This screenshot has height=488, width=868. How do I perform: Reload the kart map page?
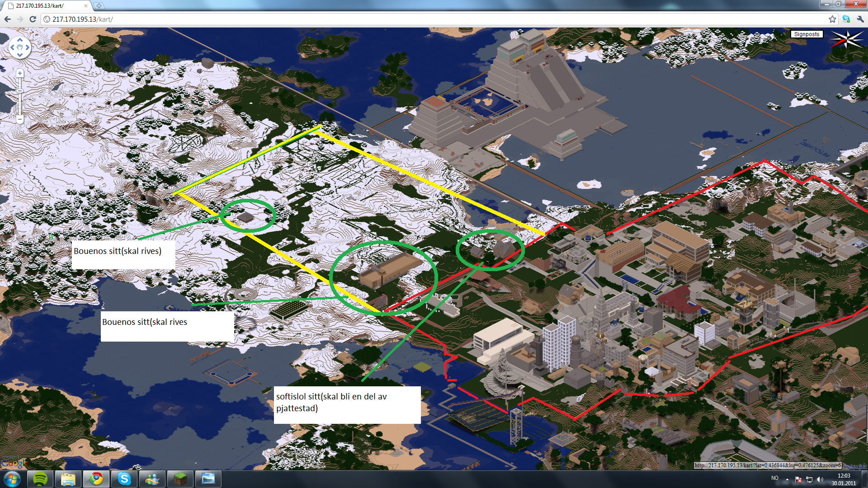[x=33, y=19]
